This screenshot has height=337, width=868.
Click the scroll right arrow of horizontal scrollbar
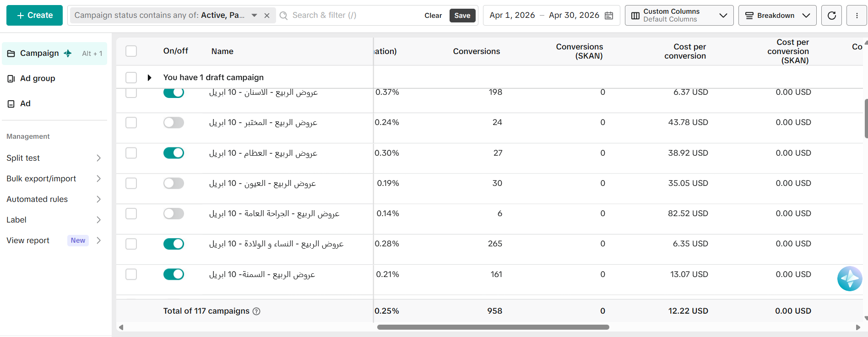point(858,327)
